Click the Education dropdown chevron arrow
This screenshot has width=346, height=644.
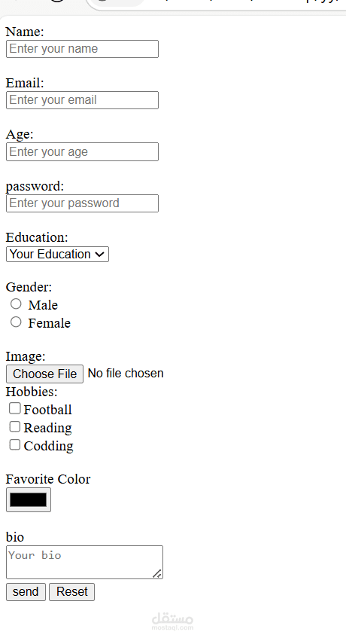coord(99,255)
